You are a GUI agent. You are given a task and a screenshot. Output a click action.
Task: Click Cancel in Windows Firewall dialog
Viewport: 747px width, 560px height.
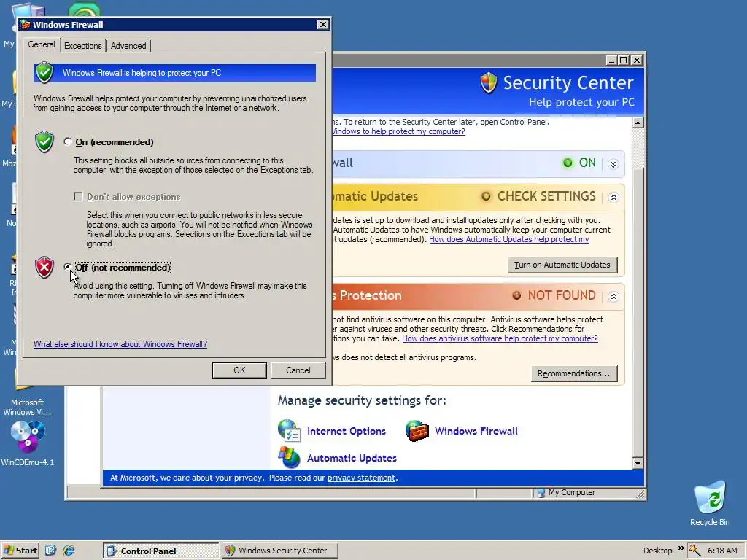click(x=298, y=370)
